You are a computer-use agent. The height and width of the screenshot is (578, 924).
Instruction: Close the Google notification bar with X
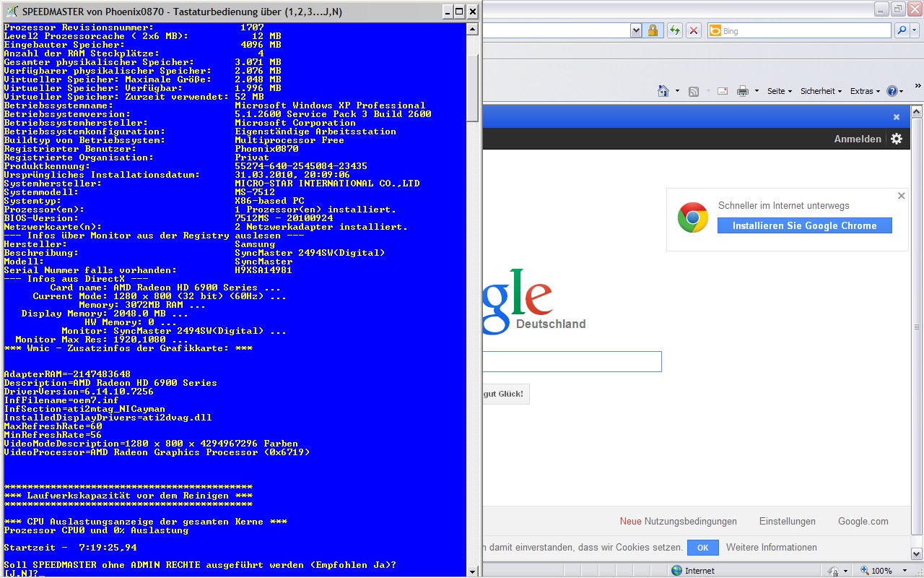[897, 116]
